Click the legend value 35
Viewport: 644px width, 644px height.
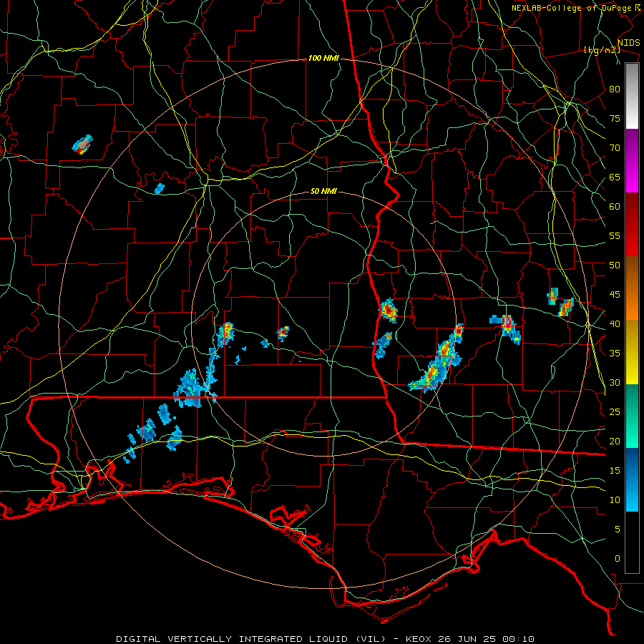tap(615, 353)
